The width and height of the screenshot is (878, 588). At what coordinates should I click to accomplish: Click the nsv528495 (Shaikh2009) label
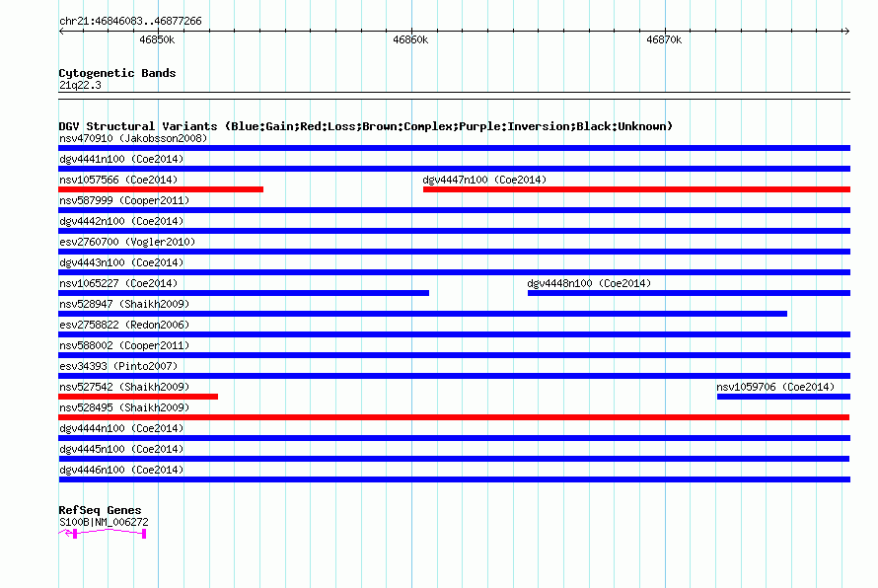[124, 407]
